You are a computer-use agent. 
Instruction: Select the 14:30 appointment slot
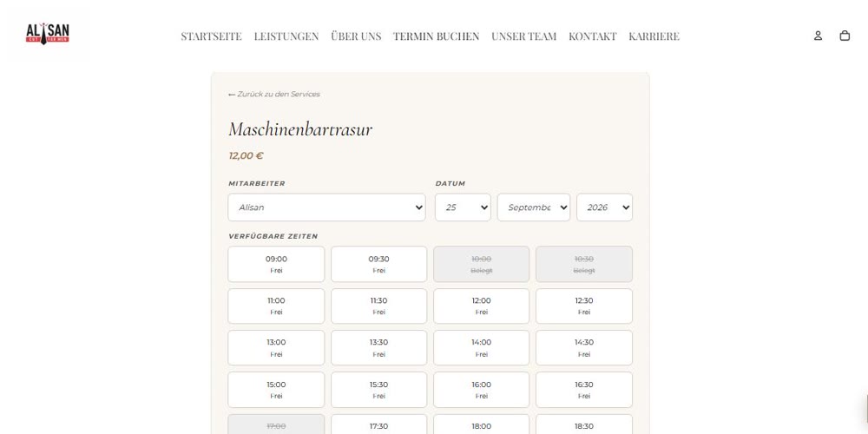click(x=584, y=348)
